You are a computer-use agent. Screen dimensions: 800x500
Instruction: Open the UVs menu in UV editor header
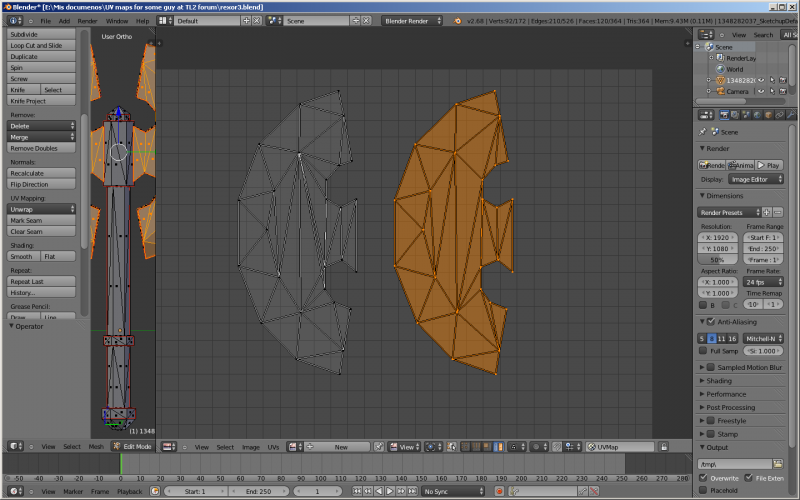point(273,447)
